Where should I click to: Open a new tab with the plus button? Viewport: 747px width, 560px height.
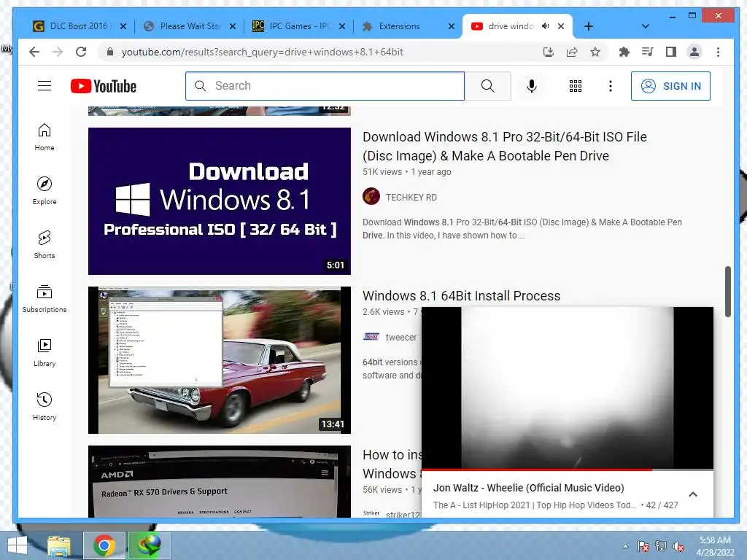[x=589, y=26]
